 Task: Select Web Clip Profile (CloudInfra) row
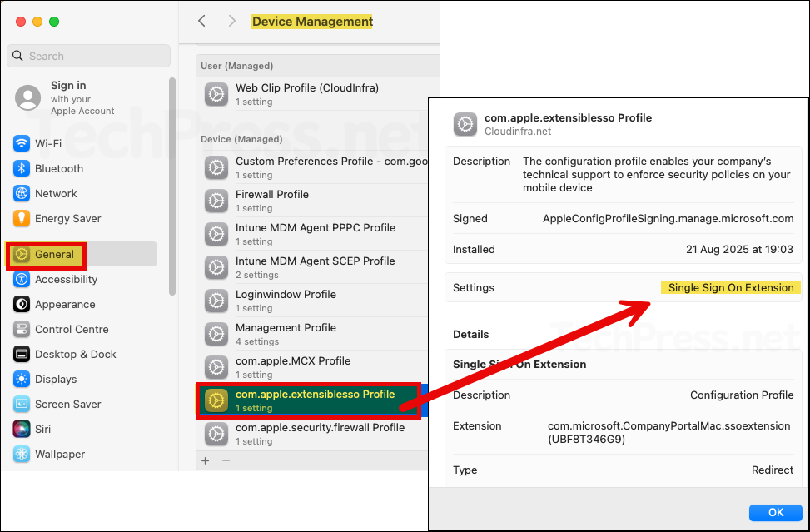pyautogui.click(x=318, y=94)
